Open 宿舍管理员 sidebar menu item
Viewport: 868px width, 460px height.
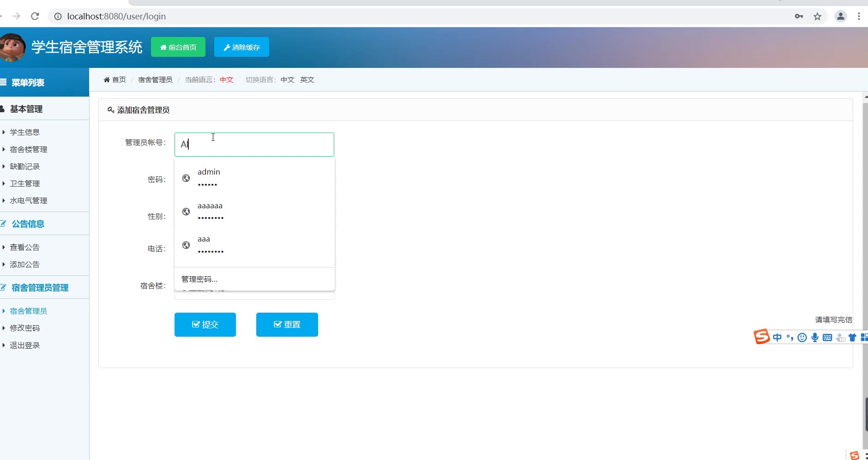[x=29, y=311]
